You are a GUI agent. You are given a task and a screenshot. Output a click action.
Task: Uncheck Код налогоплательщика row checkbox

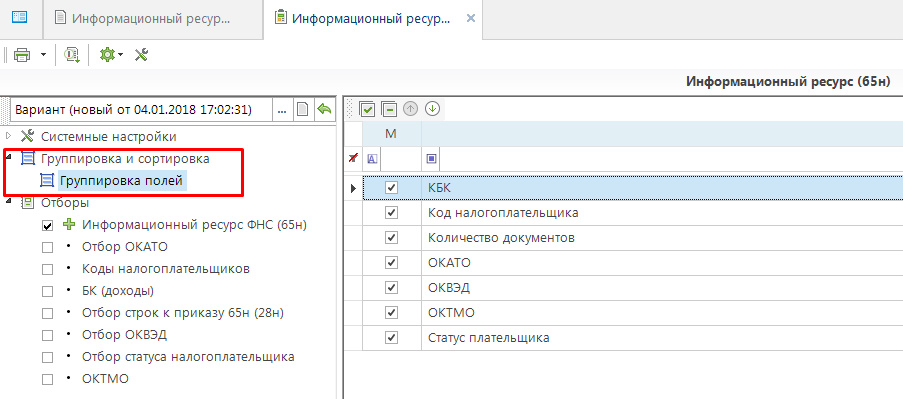392,212
